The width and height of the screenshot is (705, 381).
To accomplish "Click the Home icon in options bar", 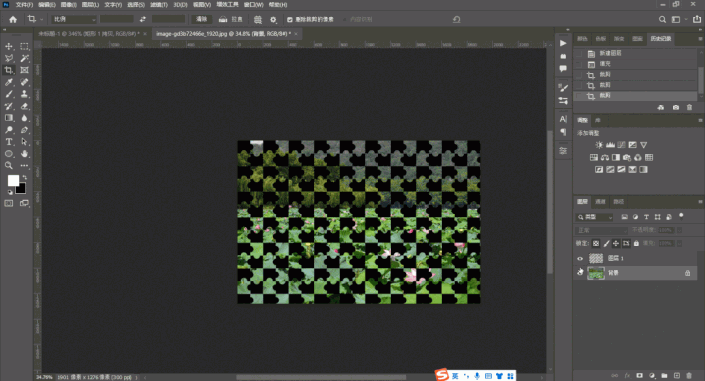I will pyautogui.click(x=13, y=19).
